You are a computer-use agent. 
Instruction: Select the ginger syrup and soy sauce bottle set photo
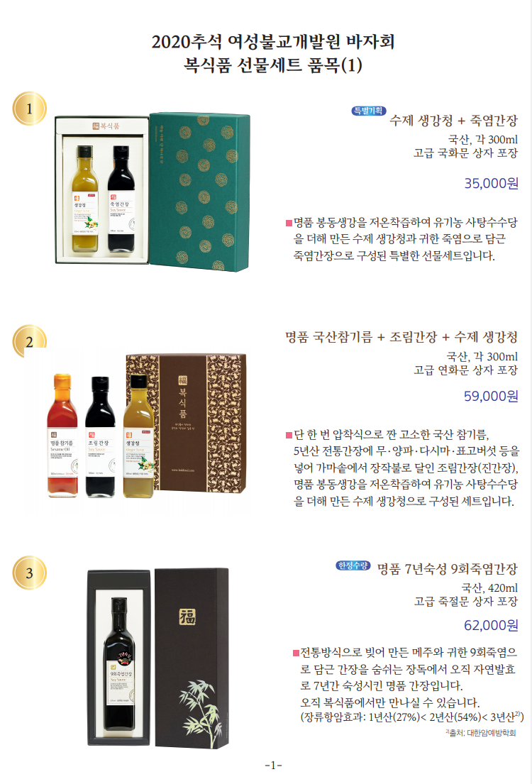(x=102, y=189)
